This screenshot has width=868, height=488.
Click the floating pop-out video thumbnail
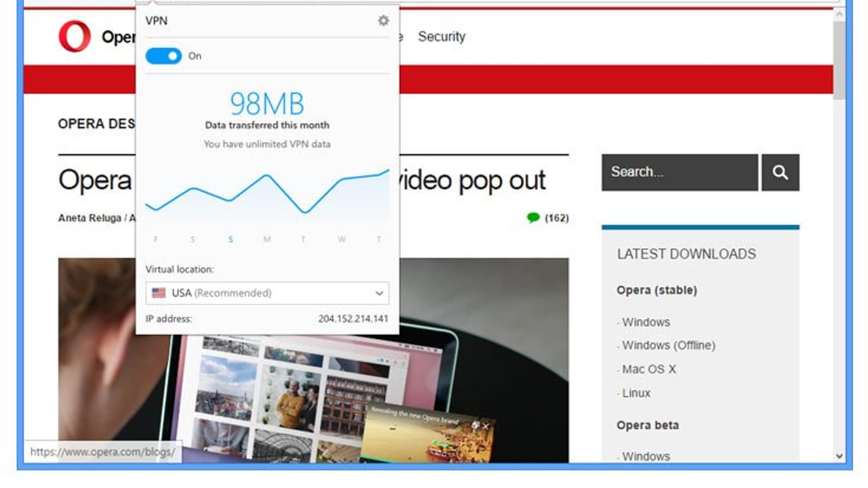[x=429, y=434]
